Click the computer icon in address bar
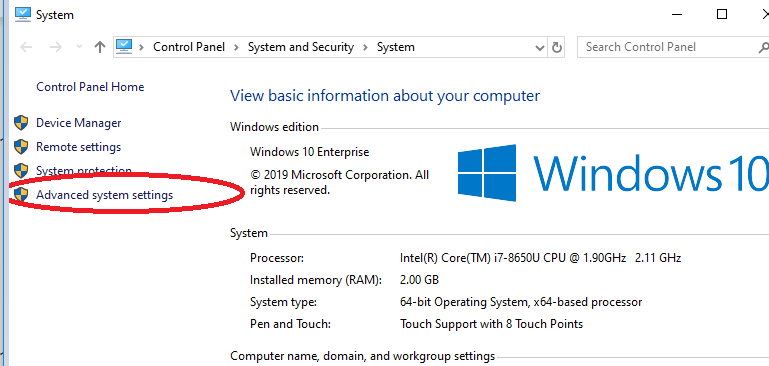 pos(124,47)
